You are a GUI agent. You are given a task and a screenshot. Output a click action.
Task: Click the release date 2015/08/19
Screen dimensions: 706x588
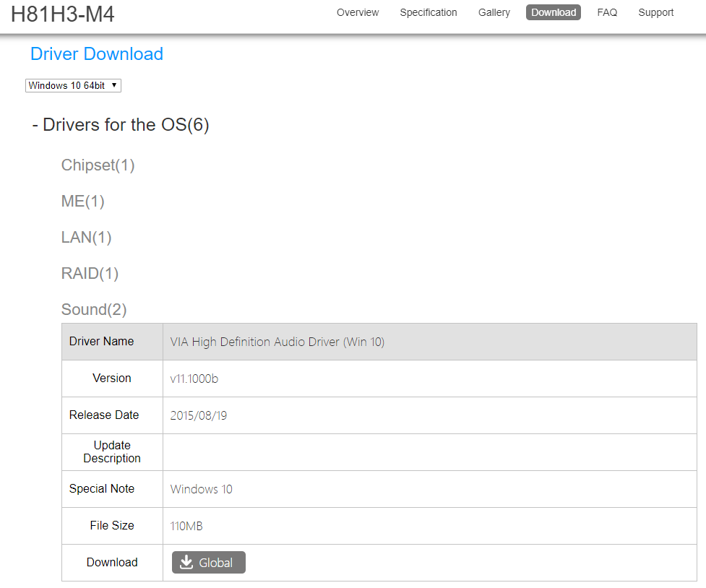199,415
